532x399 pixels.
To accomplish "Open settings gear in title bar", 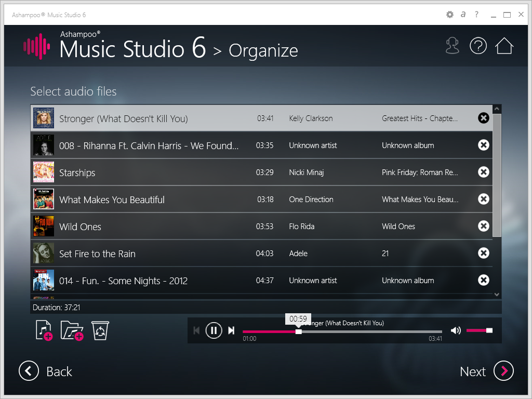I will tap(450, 15).
